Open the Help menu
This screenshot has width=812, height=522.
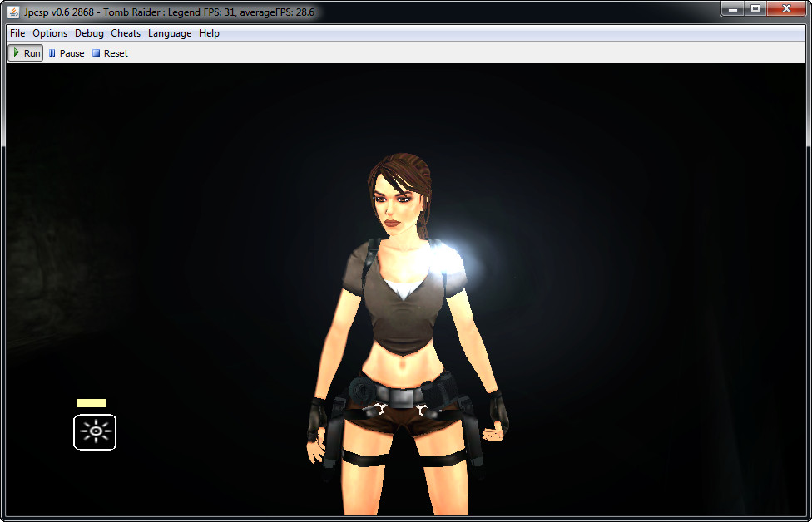(x=209, y=33)
